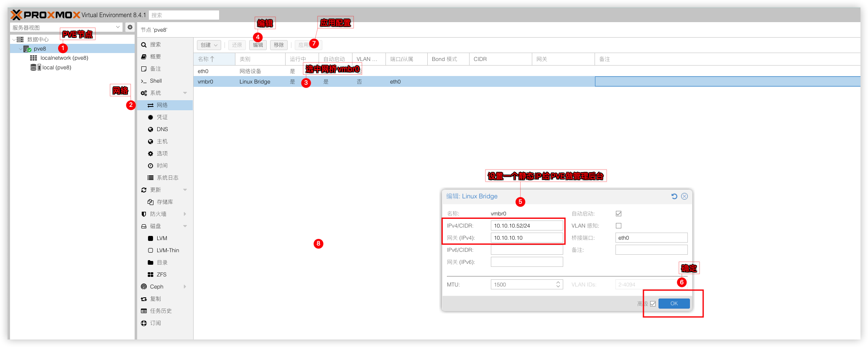Image resolution: width=868 pixels, height=347 pixels.
Task: Expand the Firewall (防火墙) section arrow
Action: 185,214
